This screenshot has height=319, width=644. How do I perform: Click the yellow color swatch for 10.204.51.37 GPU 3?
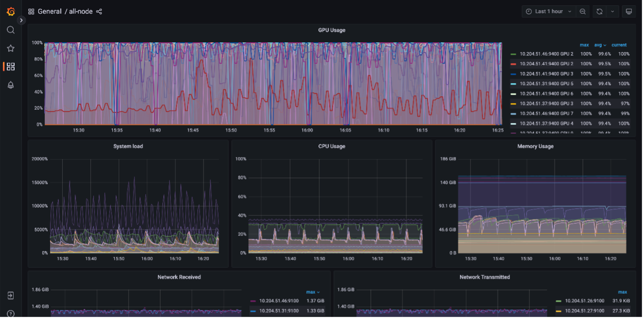tap(513, 104)
